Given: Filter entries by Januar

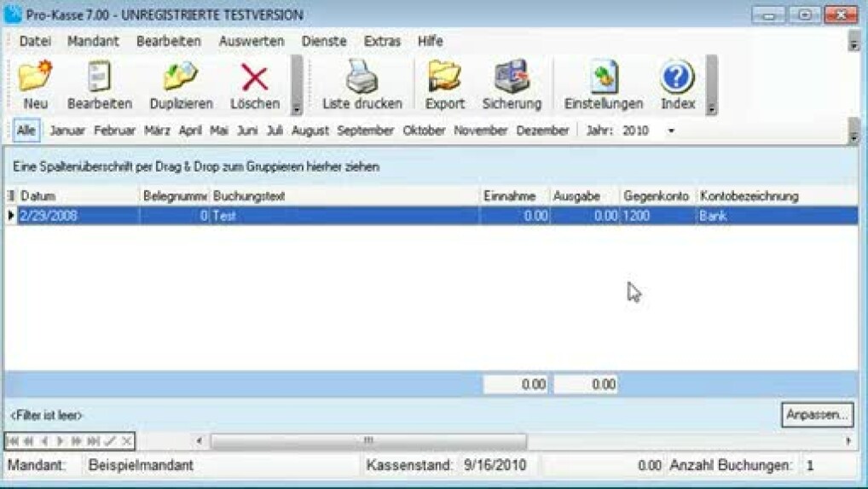Looking at the screenshot, I should (x=67, y=131).
